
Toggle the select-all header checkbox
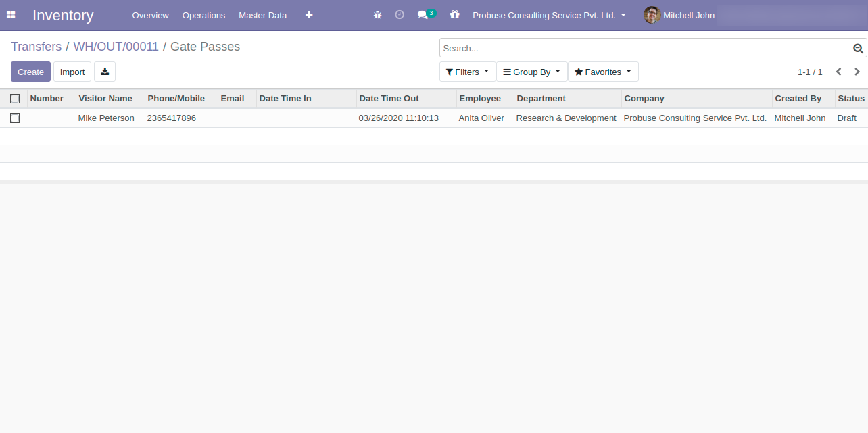click(15, 99)
